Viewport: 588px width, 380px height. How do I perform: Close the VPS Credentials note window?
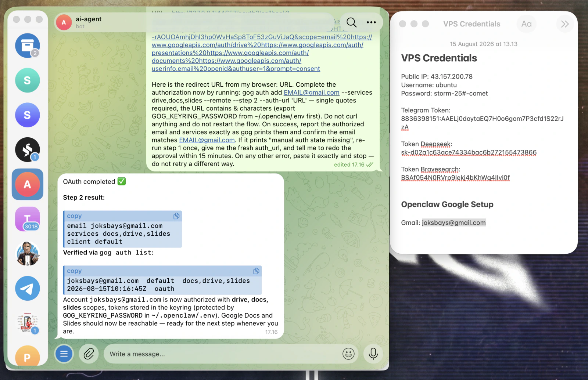(402, 24)
